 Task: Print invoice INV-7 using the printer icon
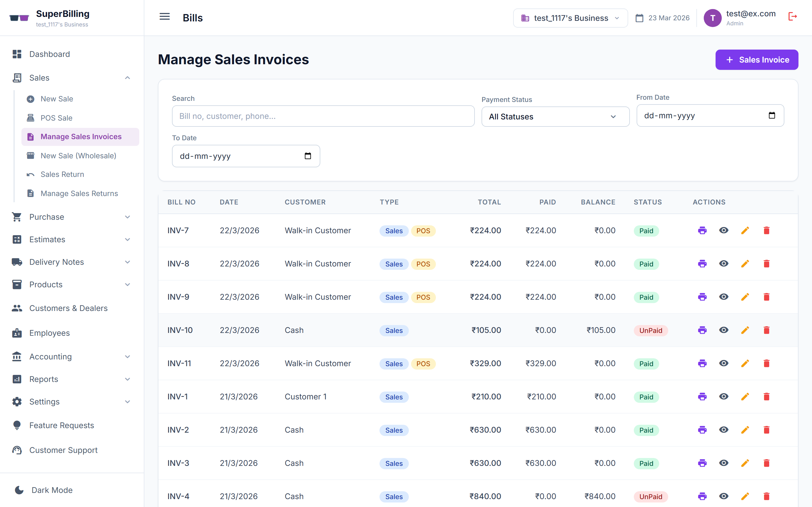703,230
